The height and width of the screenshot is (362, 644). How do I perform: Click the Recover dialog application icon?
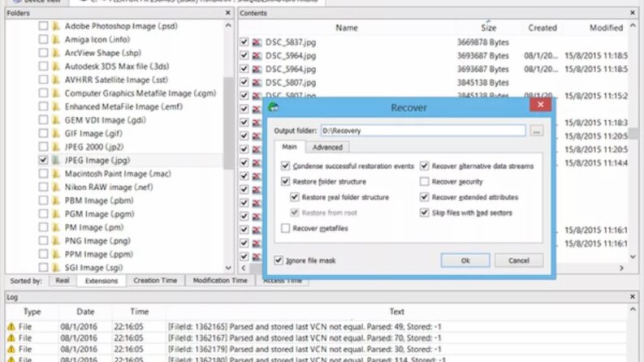[x=274, y=107]
